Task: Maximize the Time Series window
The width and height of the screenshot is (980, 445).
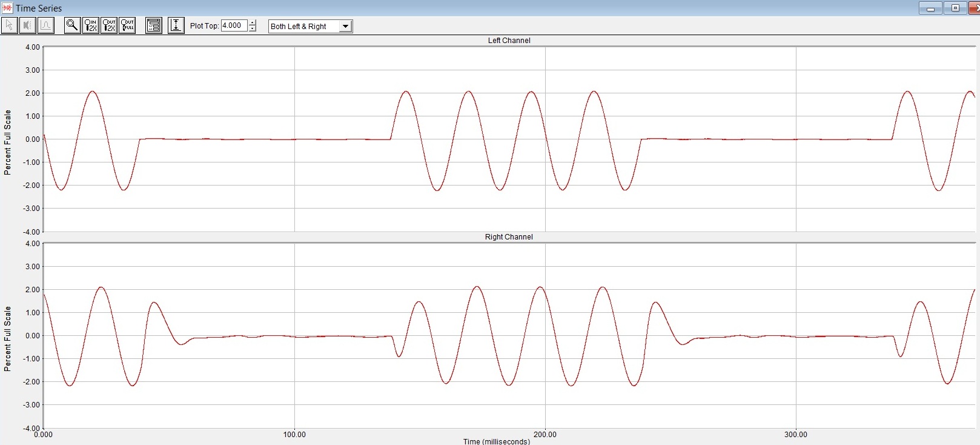Action: 955,8
